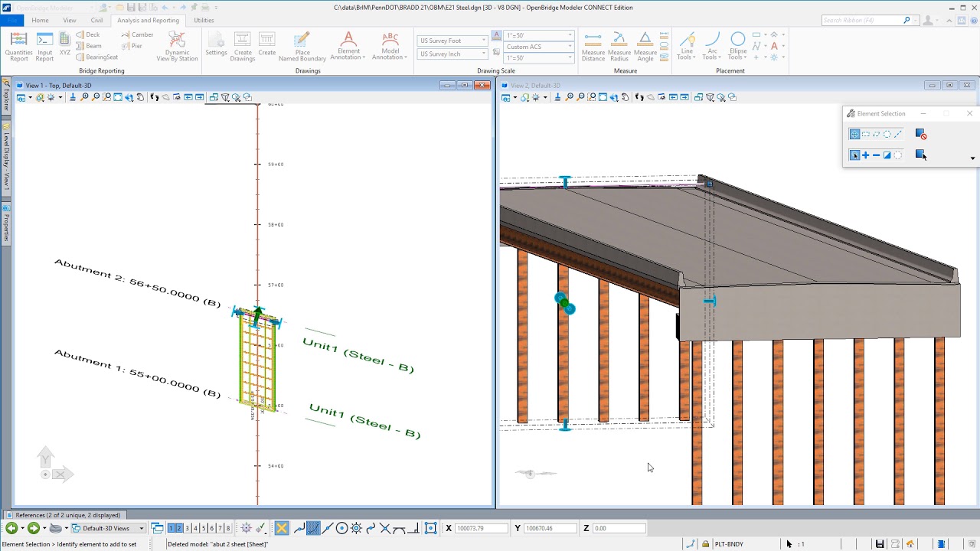Click Window Area icon in View 2 toolbar
This screenshot has height=551, width=980.
592,97
